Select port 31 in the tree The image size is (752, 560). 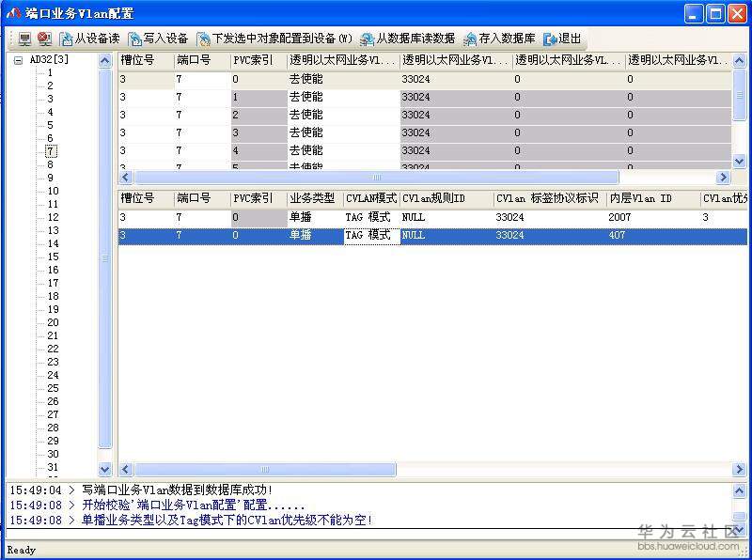[x=53, y=467]
